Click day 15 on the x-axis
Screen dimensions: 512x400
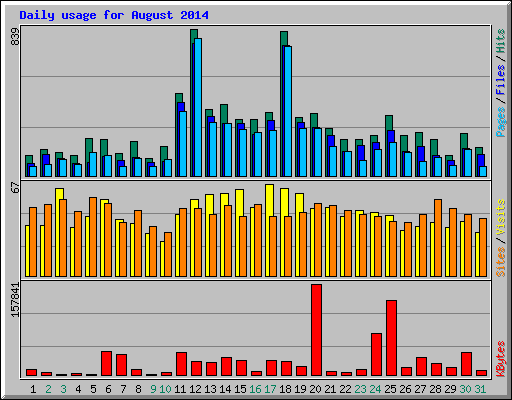point(240,389)
